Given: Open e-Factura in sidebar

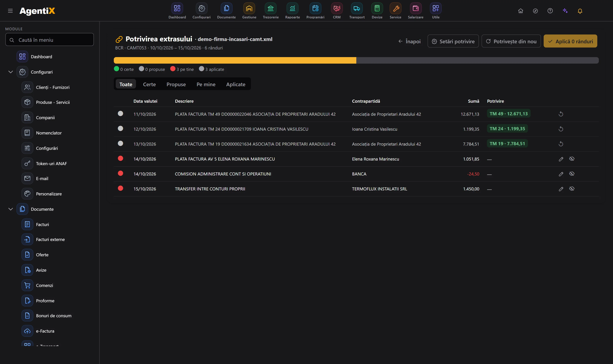Looking at the screenshot, I should 45,331.
